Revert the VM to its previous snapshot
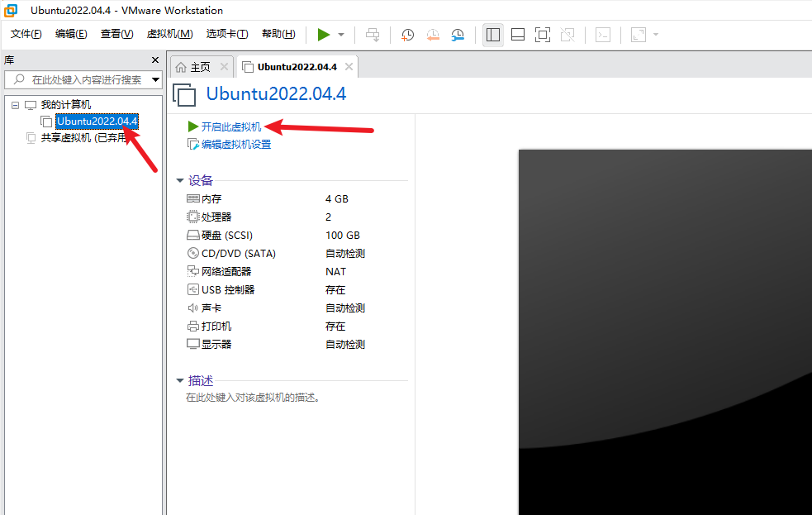The width and height of the screenshot is (812, 515). (433, 35)
